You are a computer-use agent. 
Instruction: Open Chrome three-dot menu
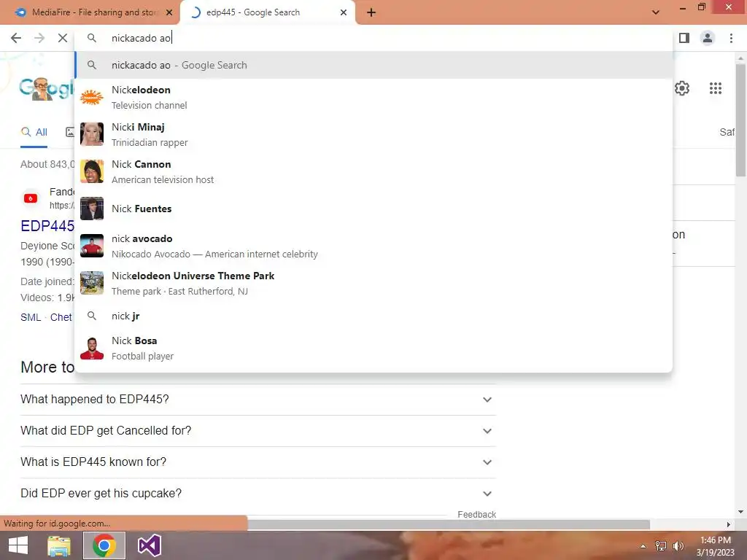pyautogui.click(x=731, y=38)
